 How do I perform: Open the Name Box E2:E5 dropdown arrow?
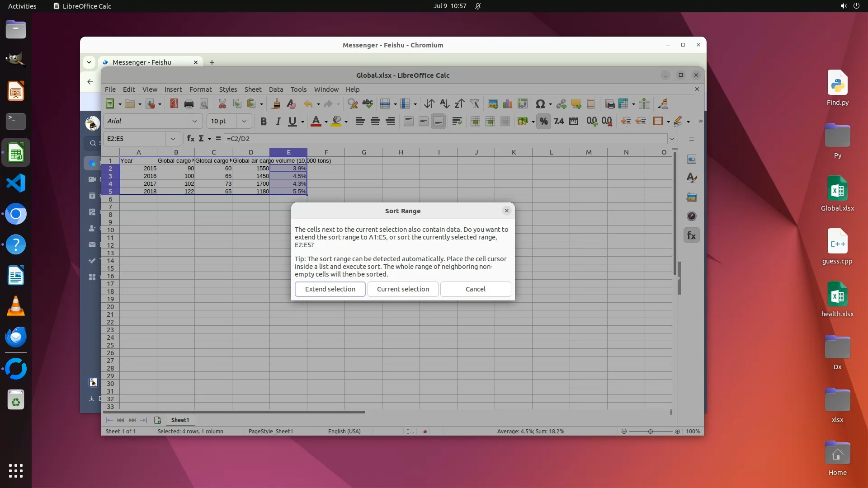pos(173,139)
